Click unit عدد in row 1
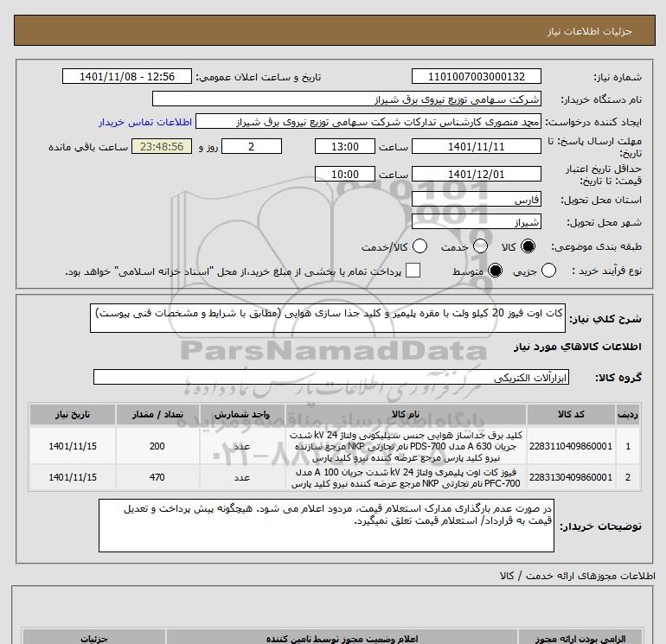Viewport: 666px width, 644px height. [x=242, y=446]
